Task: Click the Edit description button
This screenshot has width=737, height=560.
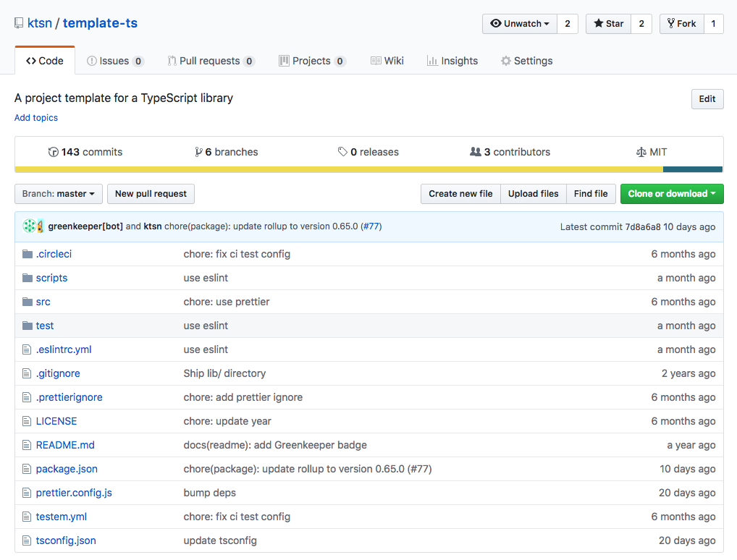Action: coord(707,99)
